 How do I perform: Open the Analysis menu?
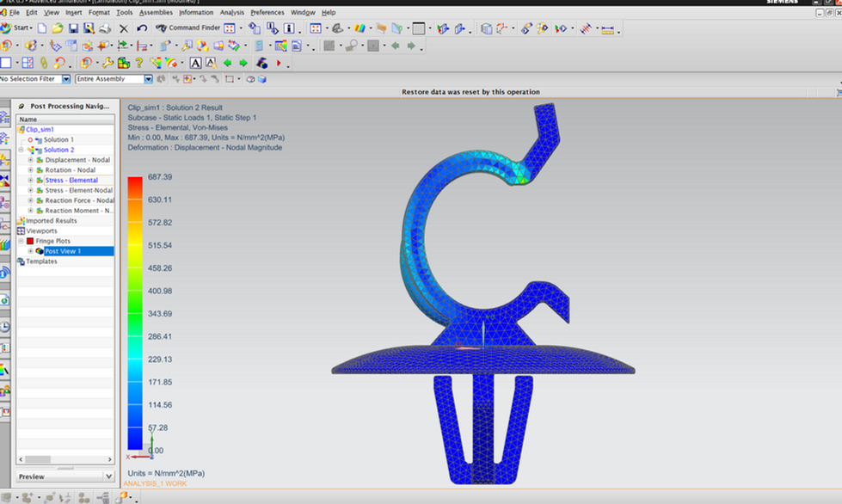coord(231,13)
